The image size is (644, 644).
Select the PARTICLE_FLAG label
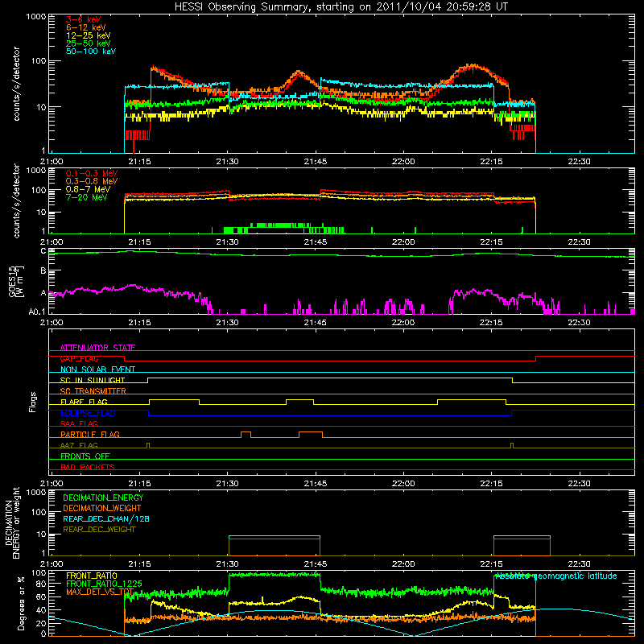point(90,434)
